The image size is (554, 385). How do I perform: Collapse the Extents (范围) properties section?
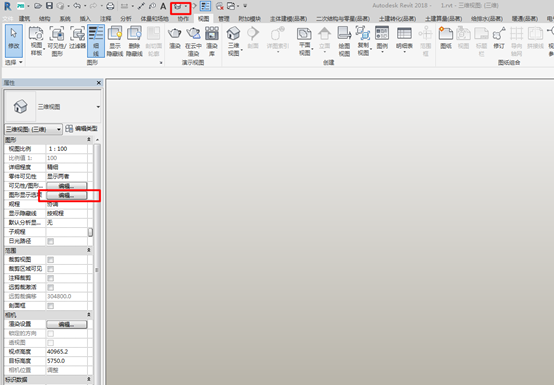pos(89,250)
